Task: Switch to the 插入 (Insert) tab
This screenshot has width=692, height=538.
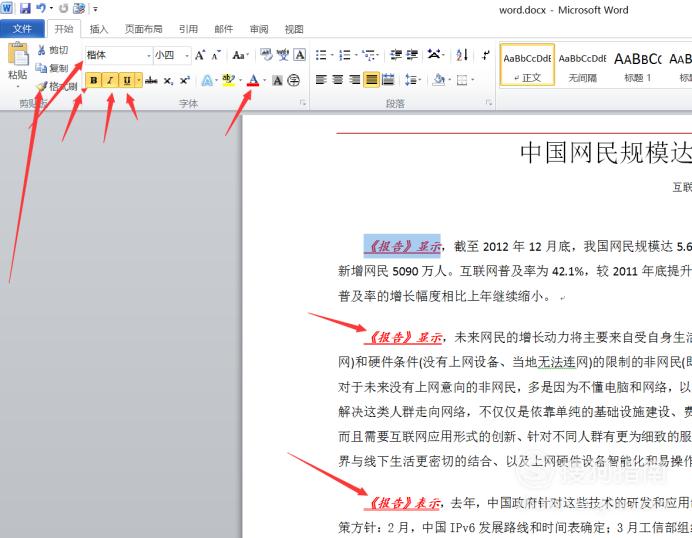Action: pos(98,29)
